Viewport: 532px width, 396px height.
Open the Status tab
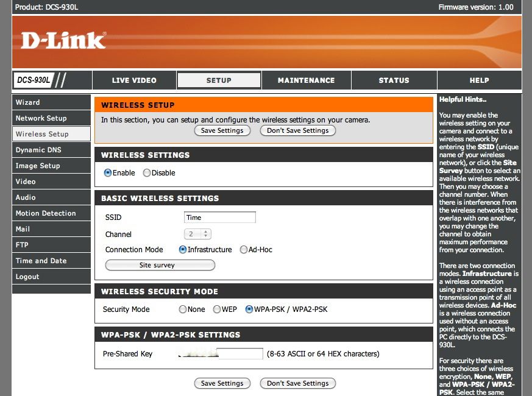394,80
